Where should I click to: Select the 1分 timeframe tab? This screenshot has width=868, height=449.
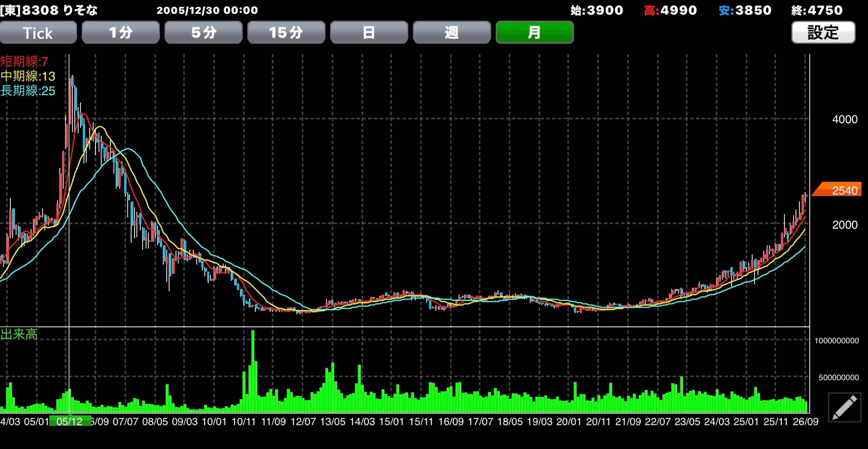121,32
